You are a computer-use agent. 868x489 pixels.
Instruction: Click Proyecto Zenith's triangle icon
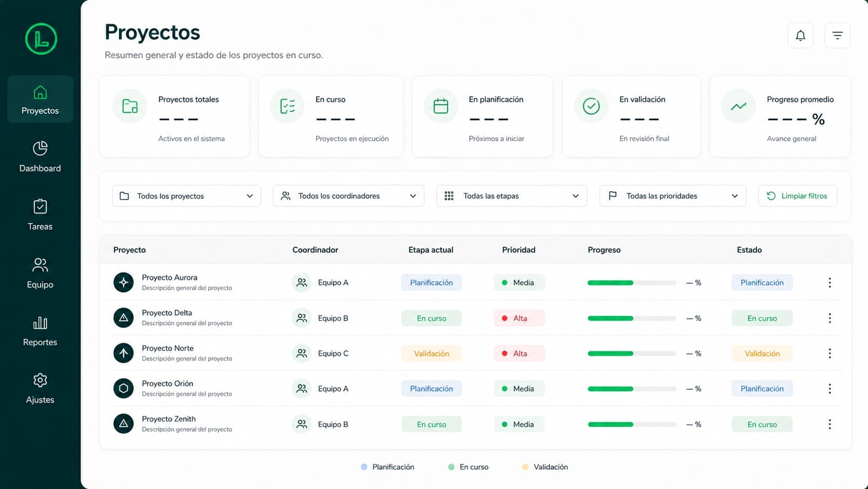pyautogui.click(x=124, y=424)
